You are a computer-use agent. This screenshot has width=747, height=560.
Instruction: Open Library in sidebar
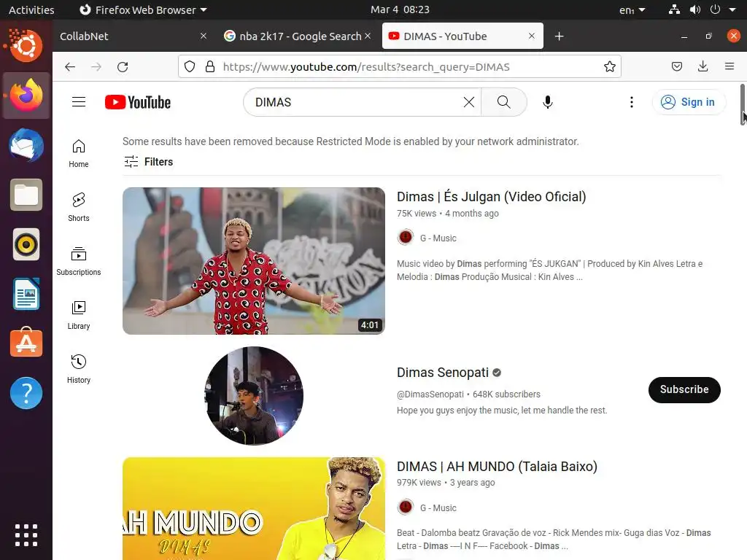pos(79,315)
